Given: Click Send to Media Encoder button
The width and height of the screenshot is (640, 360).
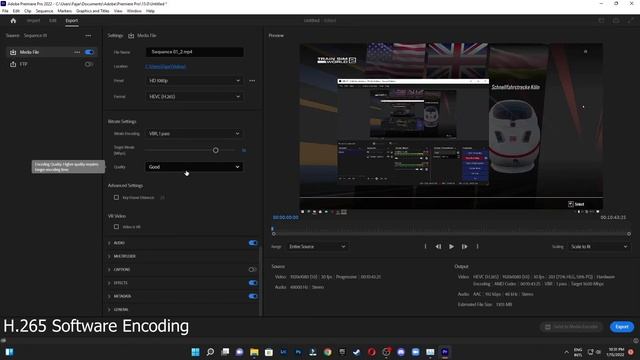Looking at the screenshot, I should pyautogui.click(x=572, y=327).
